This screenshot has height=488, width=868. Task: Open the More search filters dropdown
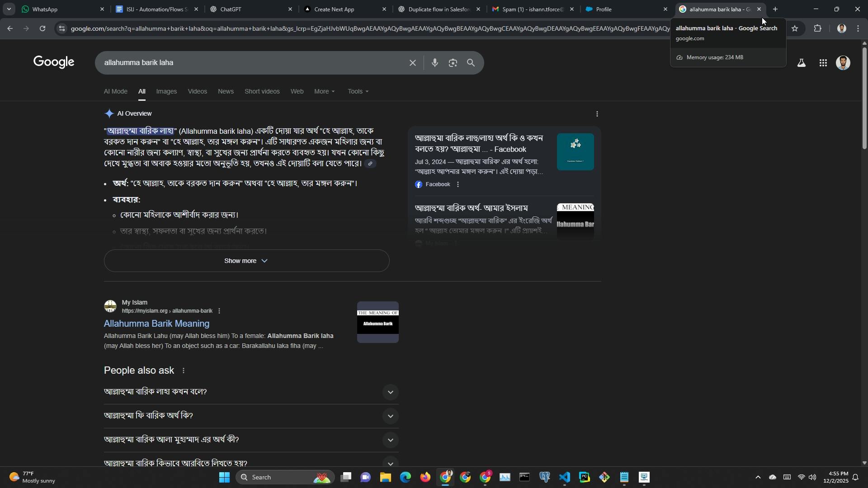(x=324, y=91)
